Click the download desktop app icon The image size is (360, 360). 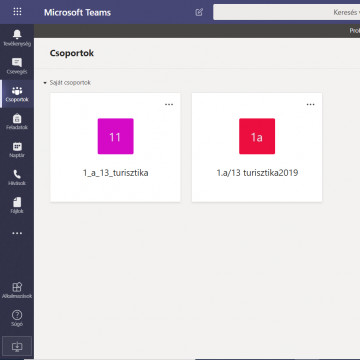pos(17,346)
